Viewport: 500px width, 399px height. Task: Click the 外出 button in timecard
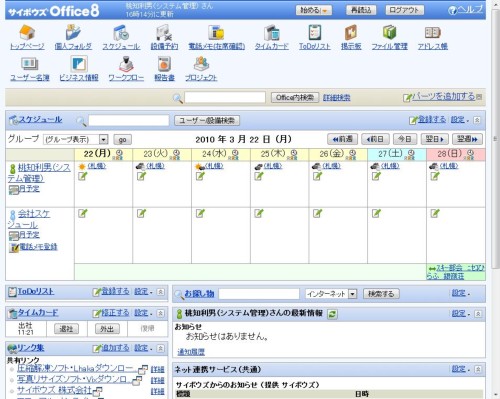point(107,329)
